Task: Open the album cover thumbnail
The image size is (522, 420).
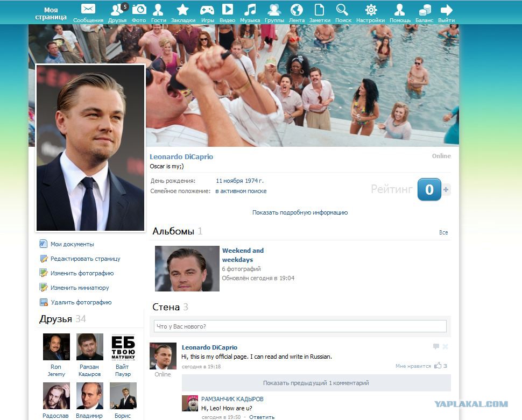Action: click(187, 268)
